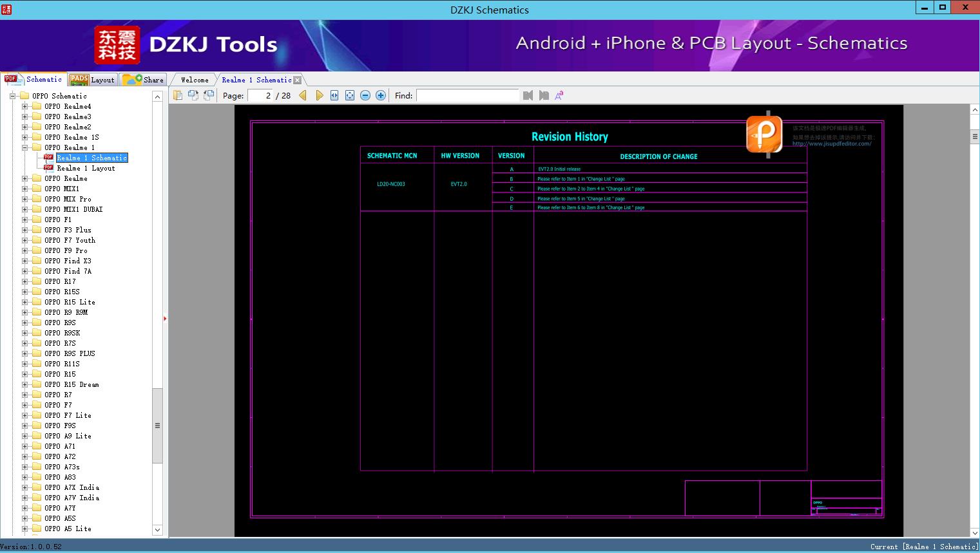
Task: Select Realme 1 Schematic in tree
Action: pos(91,158)
